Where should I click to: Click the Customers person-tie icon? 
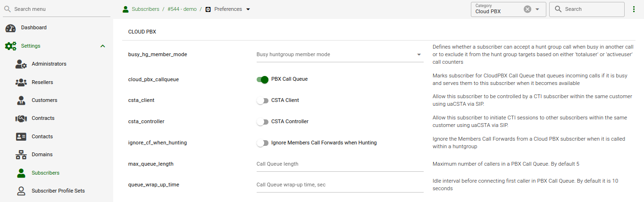click(x=21, y=101)
